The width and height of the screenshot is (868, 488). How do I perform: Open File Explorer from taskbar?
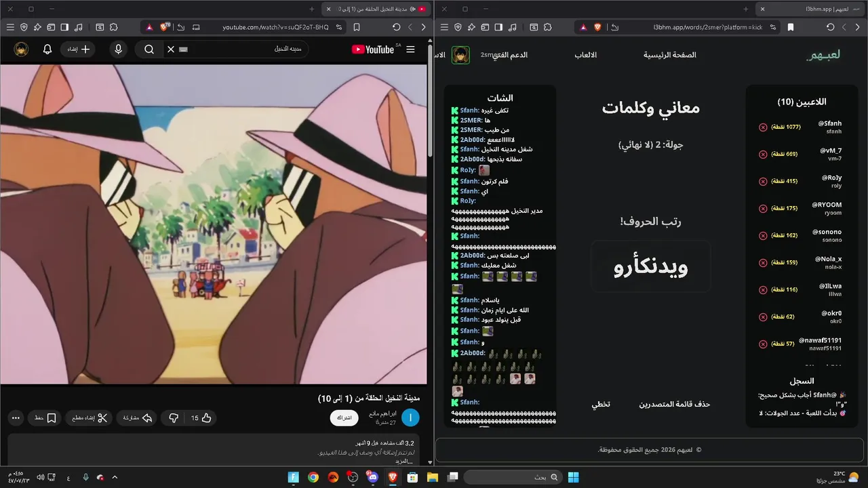[x=432, y=477]
